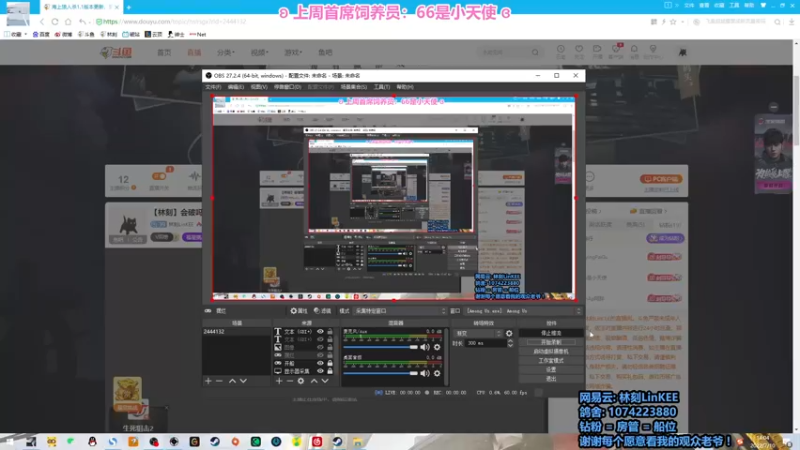The image size is (800, 450).
Task: Adjust the 桌面音频 volume slider
Action: tap(381, 373)
